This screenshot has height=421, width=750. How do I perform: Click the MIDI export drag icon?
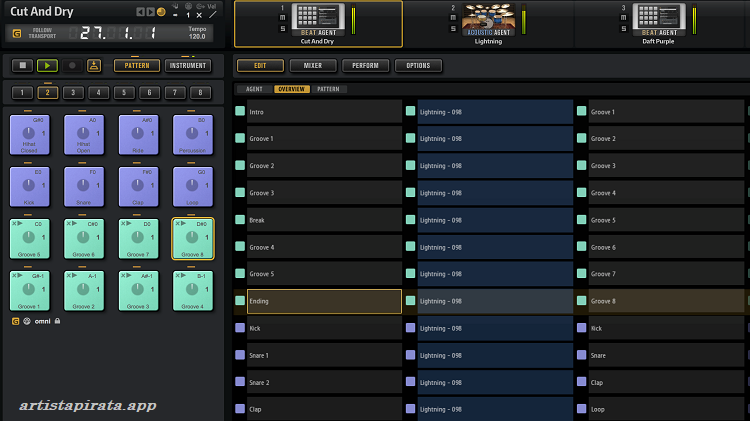[94, 66]
